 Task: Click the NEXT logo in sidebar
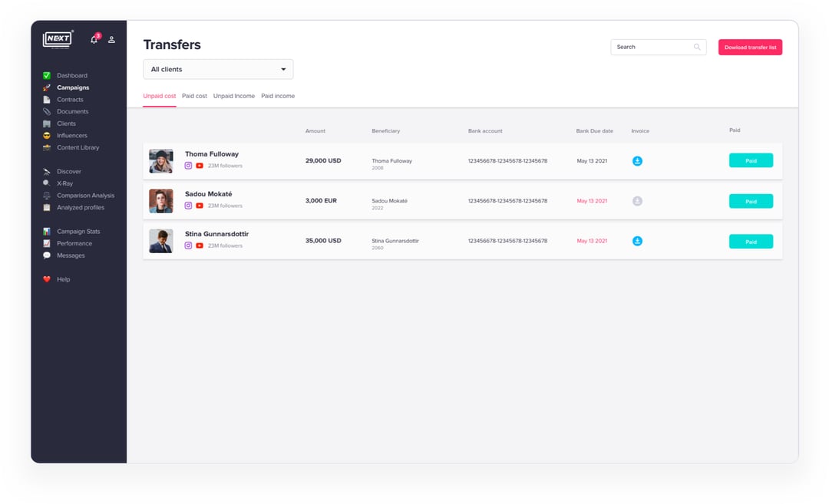[58, 39]
